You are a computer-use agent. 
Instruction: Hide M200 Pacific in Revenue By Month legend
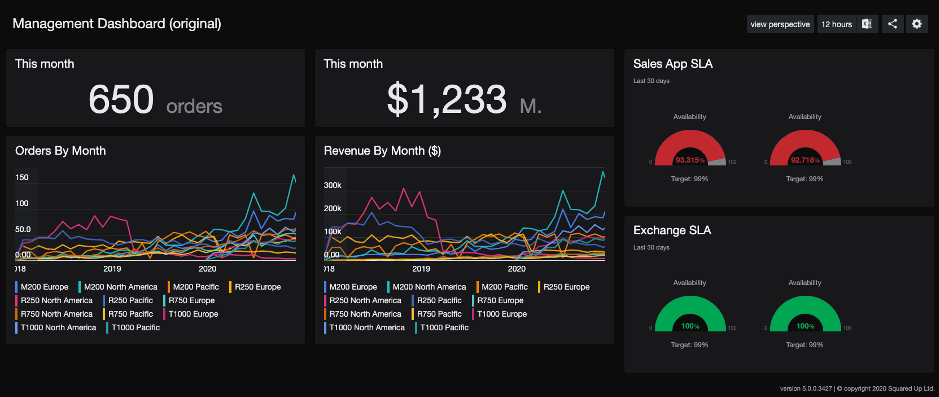click(x=502, y=287)
